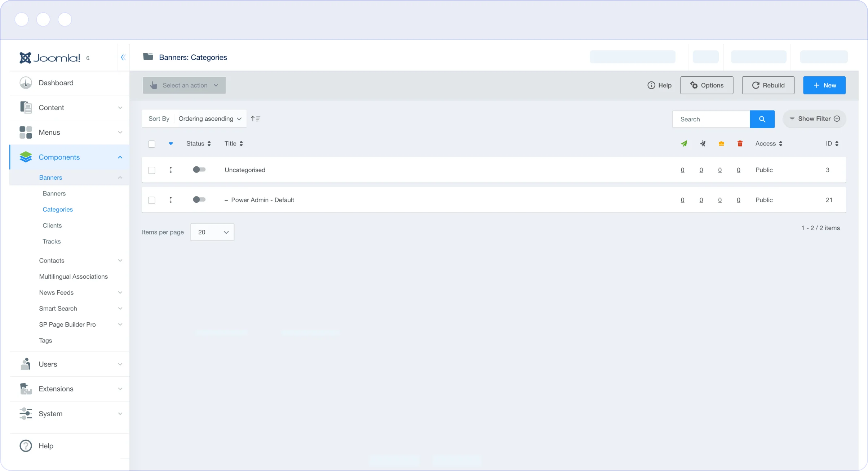Click drag handle for Uncategorised row

tap(171, 170)
